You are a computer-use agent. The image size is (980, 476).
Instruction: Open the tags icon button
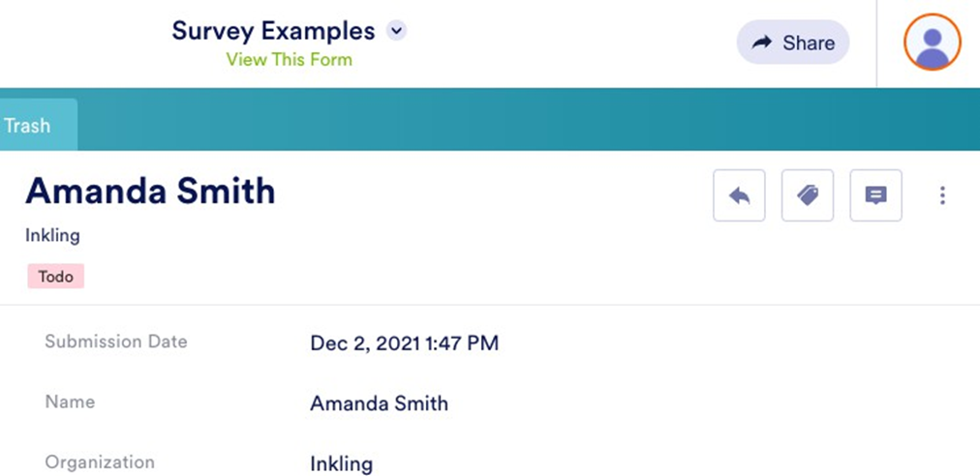[807, 195]
